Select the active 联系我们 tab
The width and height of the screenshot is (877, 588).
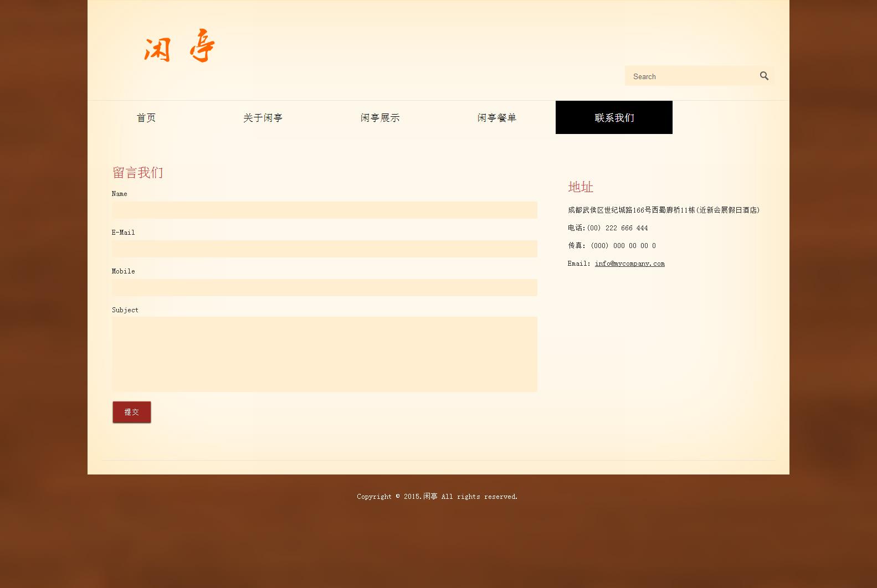(614, 117)
